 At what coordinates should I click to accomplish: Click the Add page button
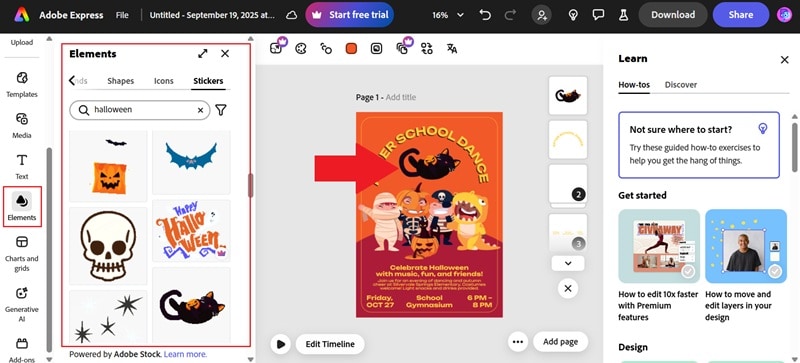pos(560,342)
